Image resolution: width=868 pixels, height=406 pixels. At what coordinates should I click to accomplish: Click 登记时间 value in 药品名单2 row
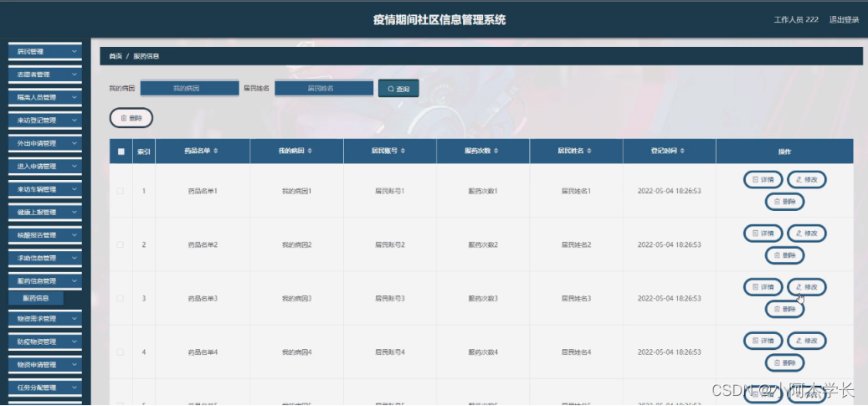(x=670, y=244)
